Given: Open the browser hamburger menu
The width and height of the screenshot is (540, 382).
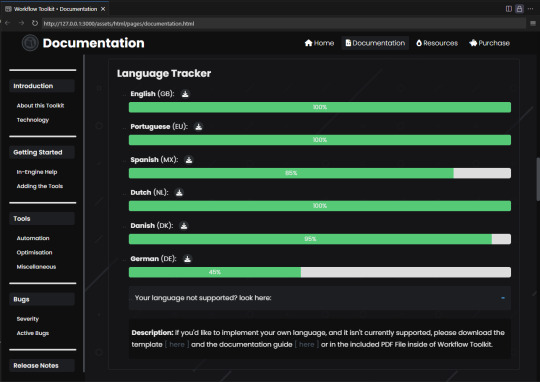Looking at the screenshot, I should pyautogui.click(x=533, y=23).
